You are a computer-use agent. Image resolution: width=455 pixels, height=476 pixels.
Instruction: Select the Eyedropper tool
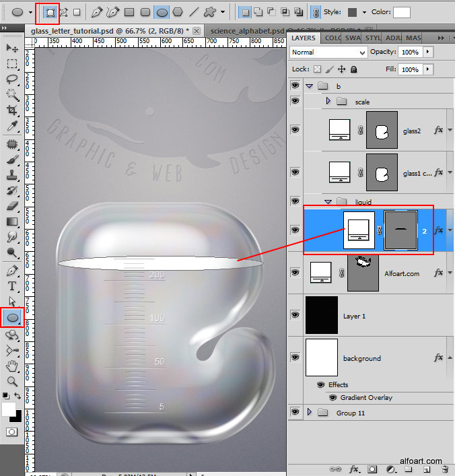(x=12, y=127)
